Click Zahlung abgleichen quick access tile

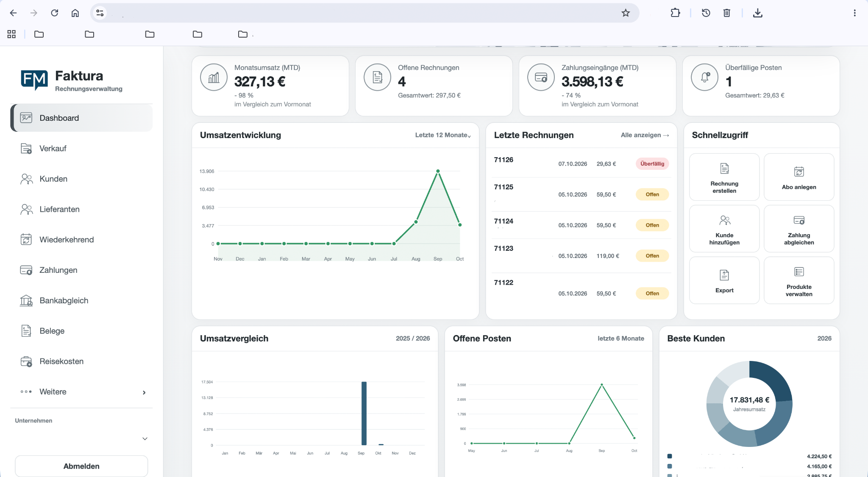[x=799, y=229]
